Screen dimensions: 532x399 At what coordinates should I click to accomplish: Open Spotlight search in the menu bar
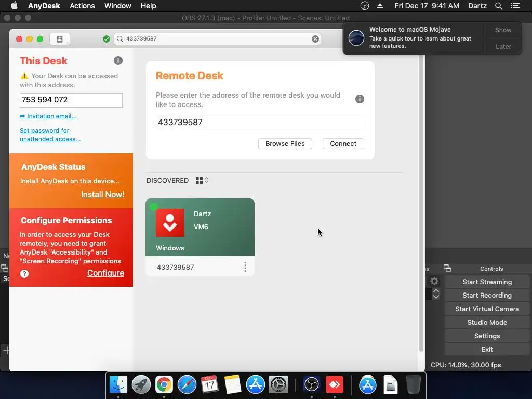(498, 6)
